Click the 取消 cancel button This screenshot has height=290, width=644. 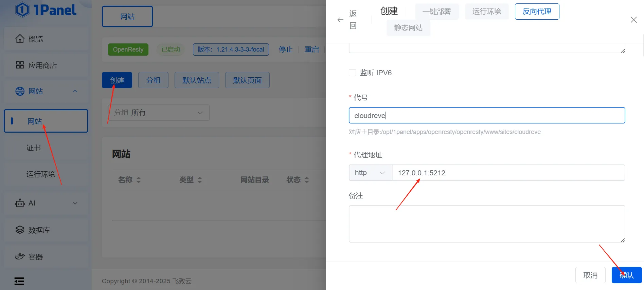590,275
